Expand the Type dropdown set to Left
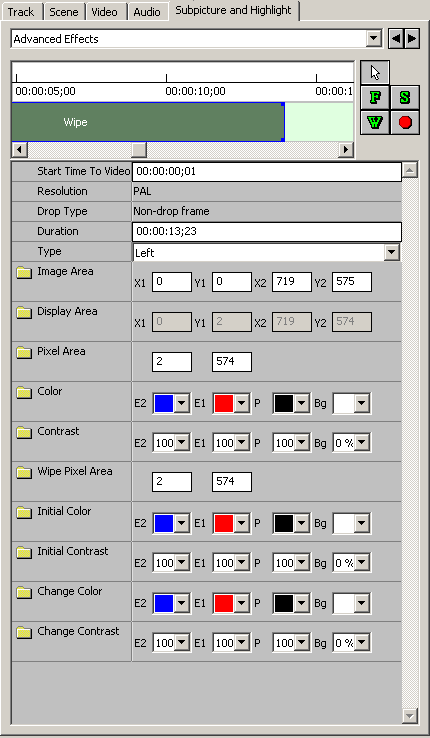The height and width of the screenshot is (738, 430). [391, 253]
